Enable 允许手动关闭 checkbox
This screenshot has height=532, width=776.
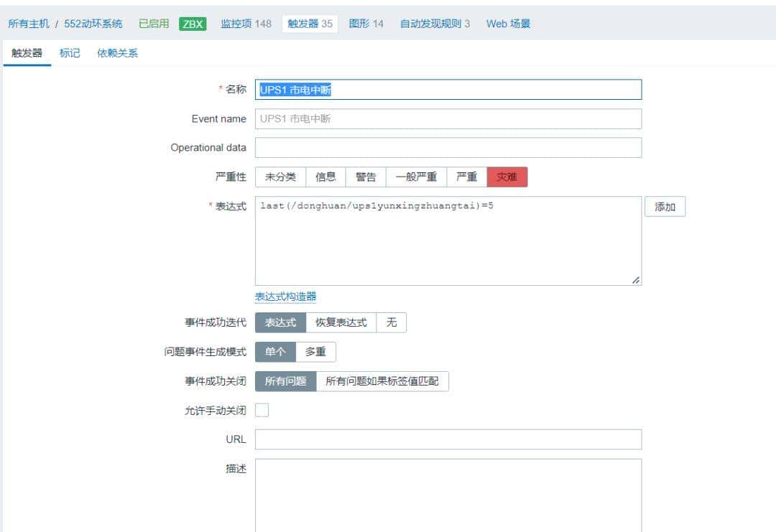[262, 410]
